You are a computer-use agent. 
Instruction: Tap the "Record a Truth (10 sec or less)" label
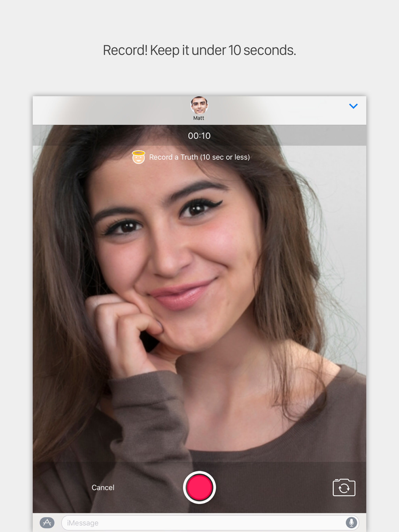(199, 157)
